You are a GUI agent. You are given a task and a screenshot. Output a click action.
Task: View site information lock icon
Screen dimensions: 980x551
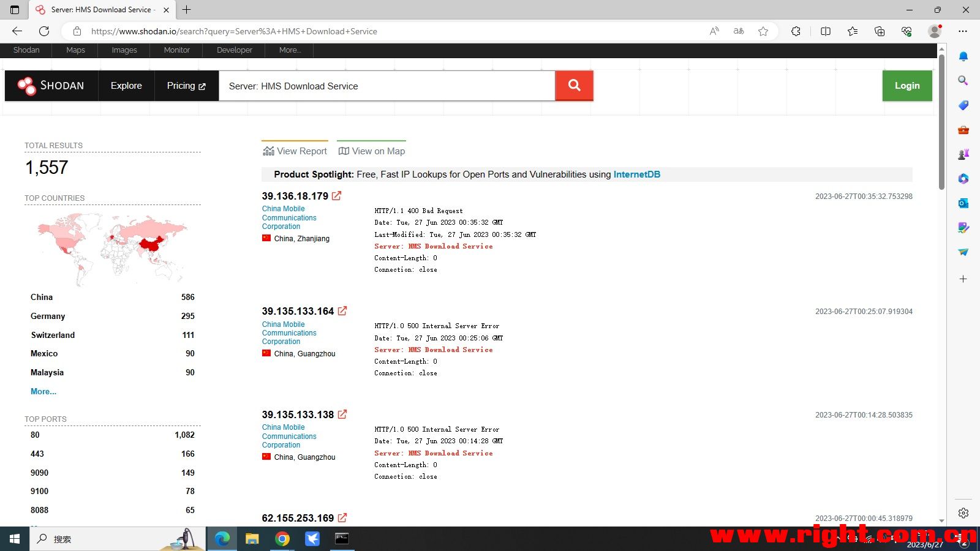pos(77,31)
